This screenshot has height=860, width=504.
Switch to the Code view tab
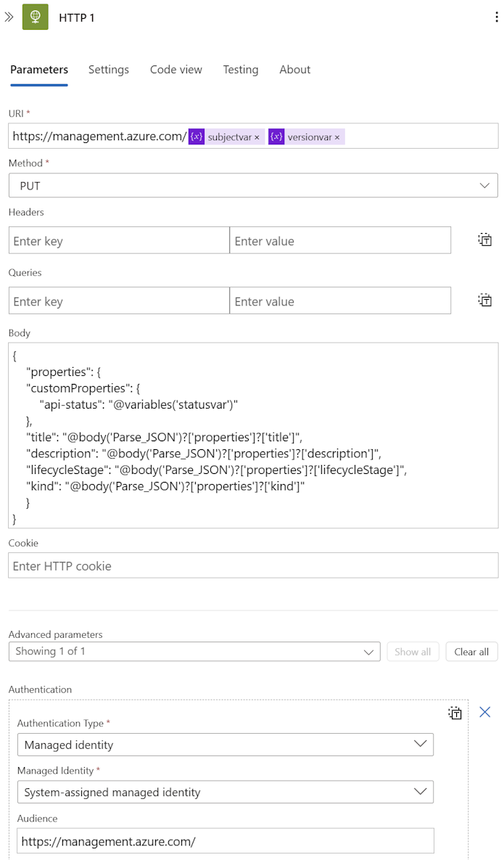pos(175,70)
